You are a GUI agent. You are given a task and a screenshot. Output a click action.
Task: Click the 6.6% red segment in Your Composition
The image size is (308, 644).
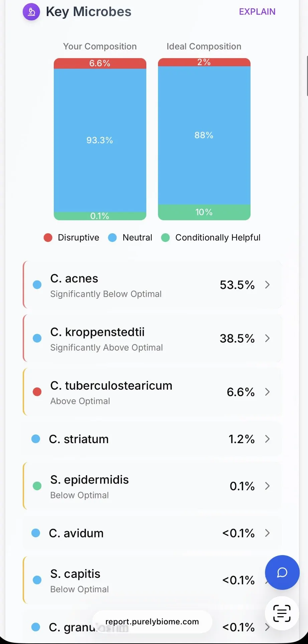[100, 63]
